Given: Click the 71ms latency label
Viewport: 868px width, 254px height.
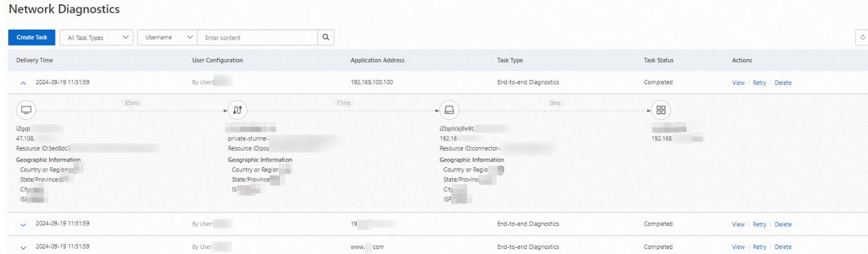Looking at the screenshot, I should click(x=343, y=103).
